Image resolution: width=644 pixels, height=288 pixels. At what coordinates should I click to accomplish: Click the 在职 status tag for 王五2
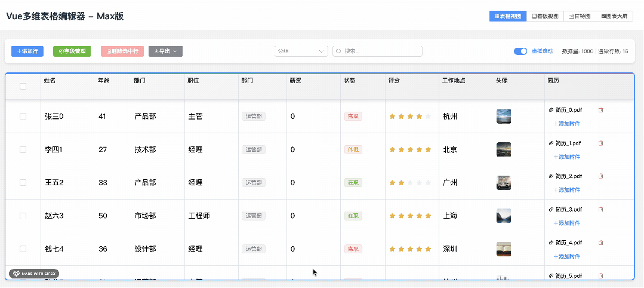(353, 183)
